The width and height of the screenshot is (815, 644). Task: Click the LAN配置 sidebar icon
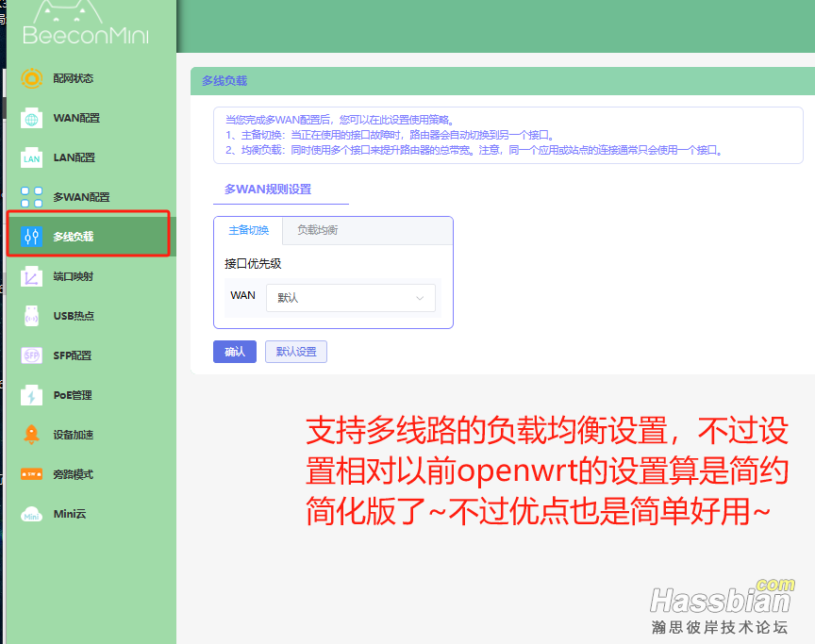32,157
